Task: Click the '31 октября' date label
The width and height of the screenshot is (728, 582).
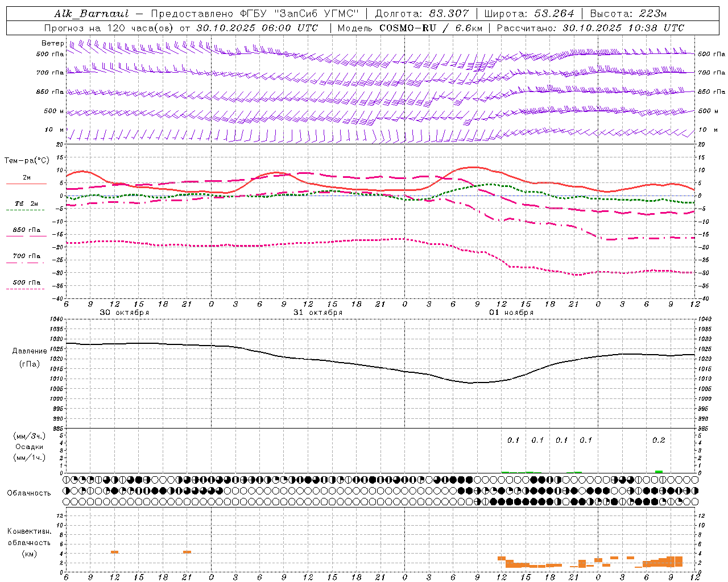Action: [x=318, y=313]
